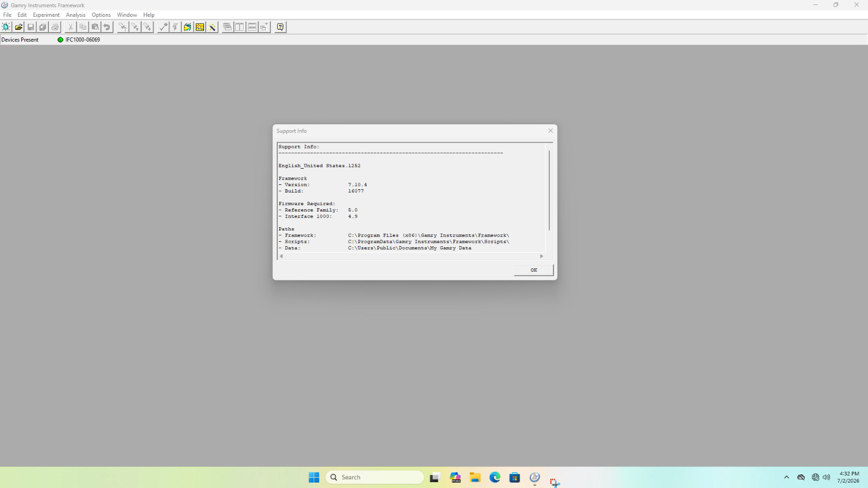868x488 pixels.
Task: Click the Tile windows horizontally icon
Action: coord(252,27)
